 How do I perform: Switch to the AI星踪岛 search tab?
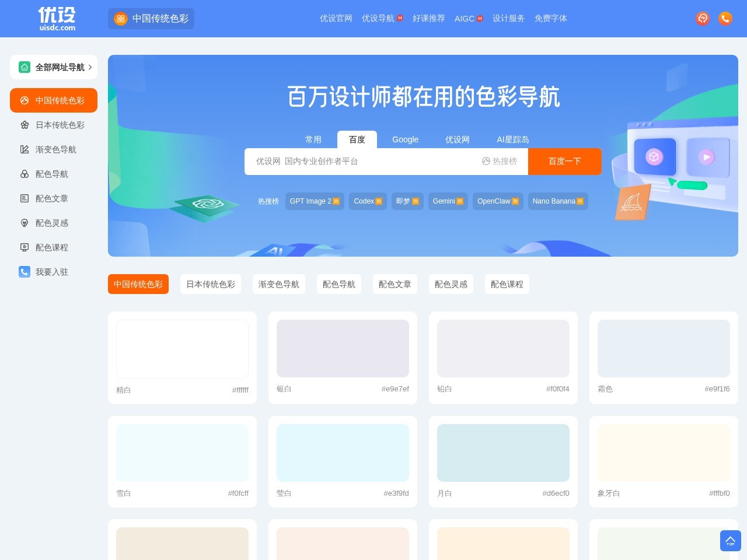pos(513,139)
